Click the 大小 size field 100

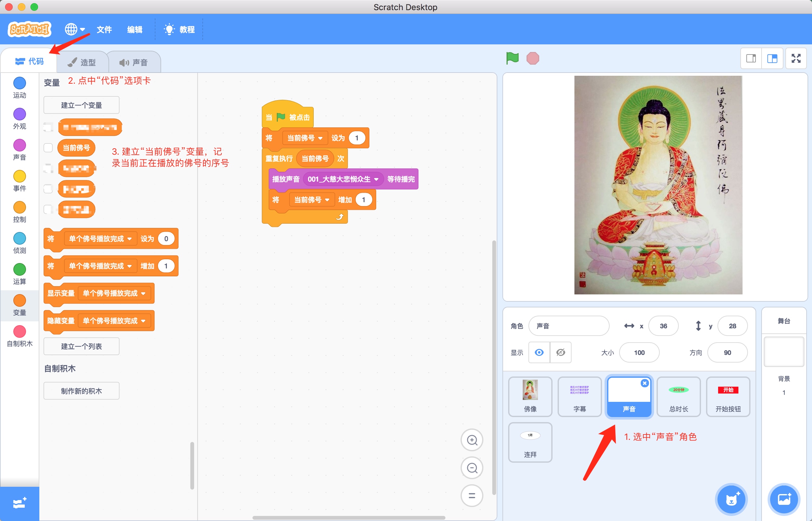coord(639,352)
